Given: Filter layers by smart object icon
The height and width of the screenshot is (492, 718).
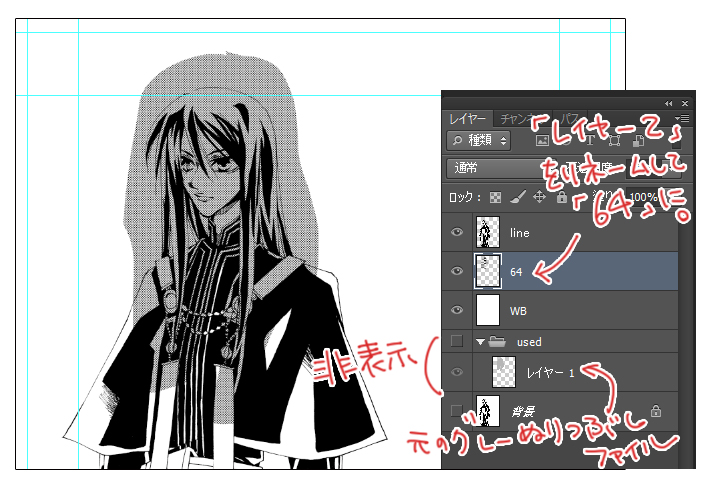Looking at the screenshot, I should tap(638, 141).
